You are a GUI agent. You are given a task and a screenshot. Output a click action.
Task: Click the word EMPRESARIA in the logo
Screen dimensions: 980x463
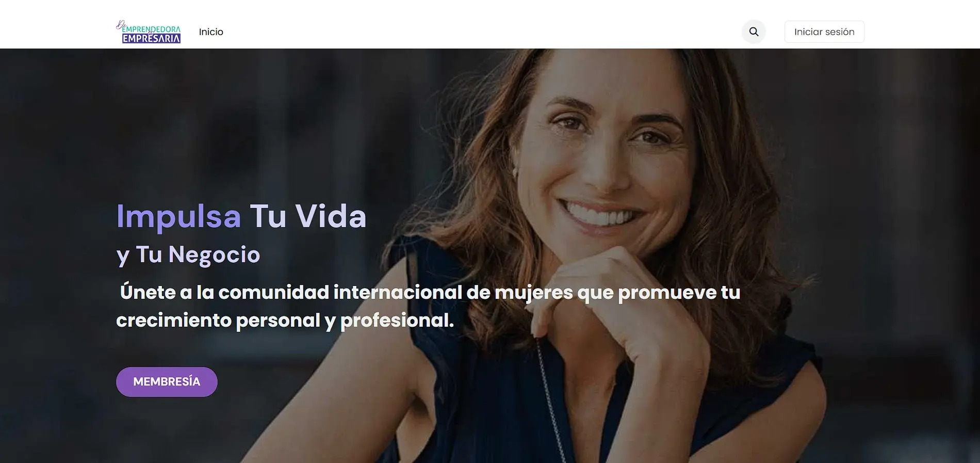click(151, 38)
